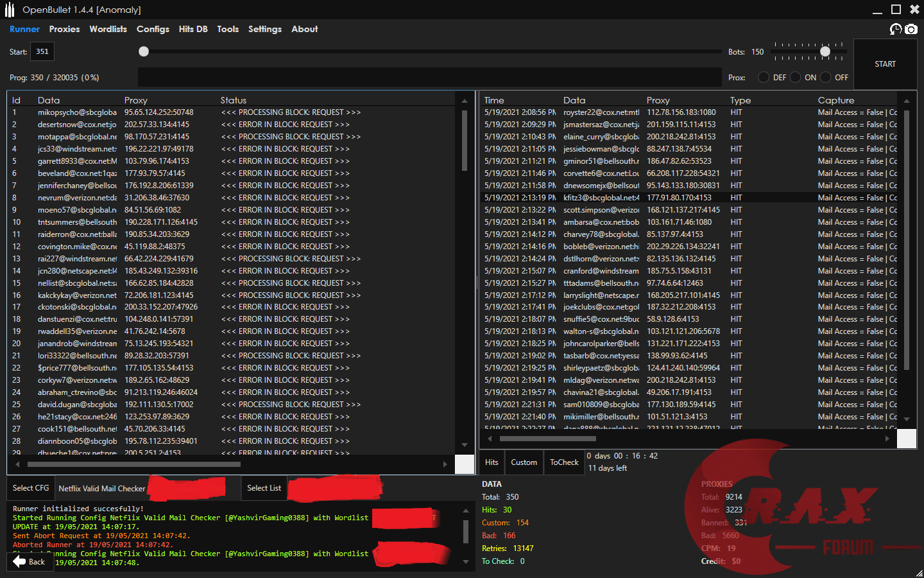The height and width of the screenshot is (578, 924).
Task: Click the Start input field showing 351
Action: 42,51
